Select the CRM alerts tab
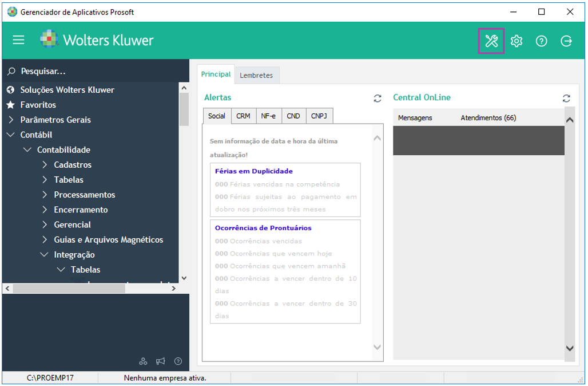Image resolution: width=588 pixels, height=386 pixels. [243, 116]
